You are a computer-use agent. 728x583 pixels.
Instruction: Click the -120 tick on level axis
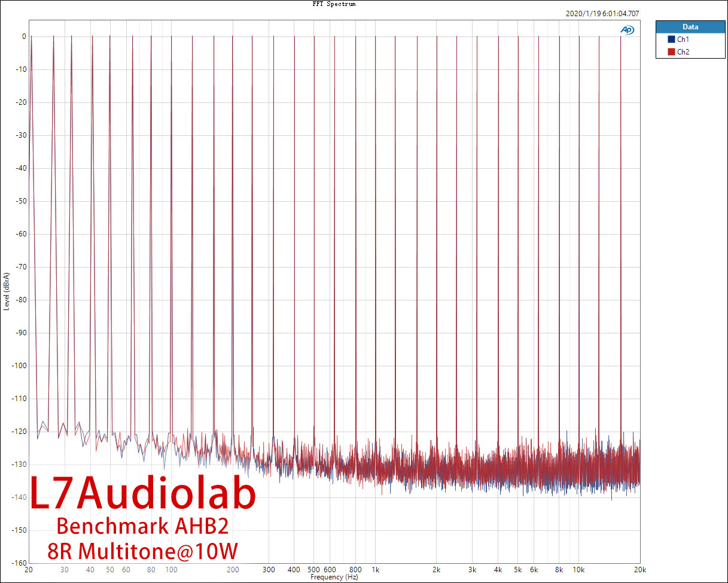tap(19, 432)
